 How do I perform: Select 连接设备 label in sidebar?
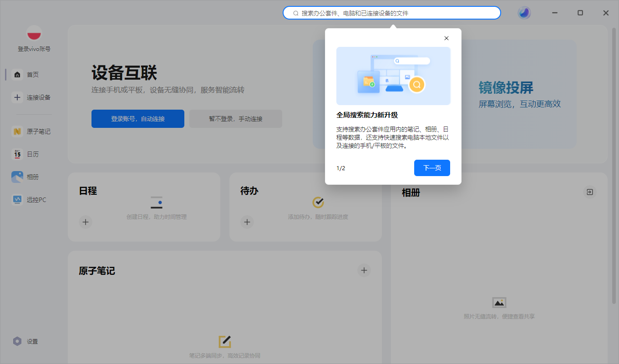[39, 97]
